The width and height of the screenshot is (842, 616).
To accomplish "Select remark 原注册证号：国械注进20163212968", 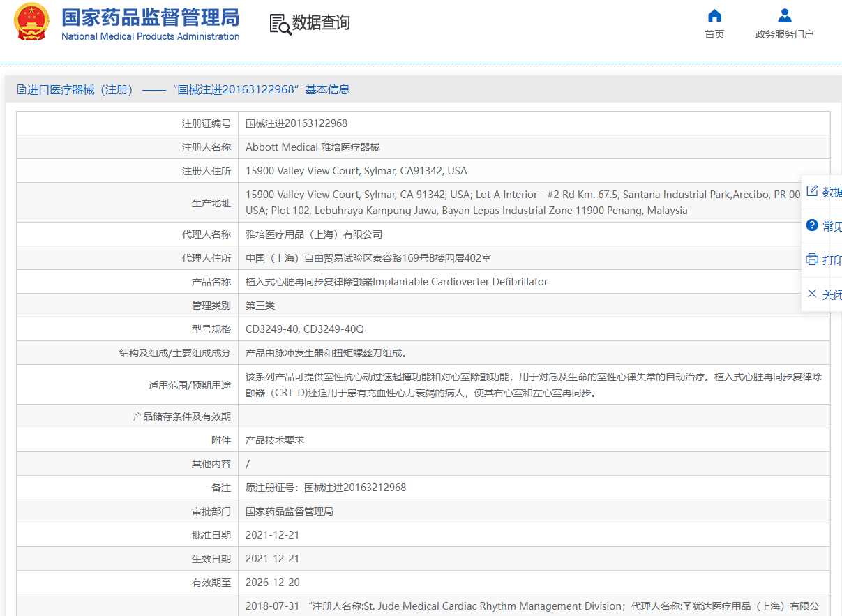I will coord(326,488).
